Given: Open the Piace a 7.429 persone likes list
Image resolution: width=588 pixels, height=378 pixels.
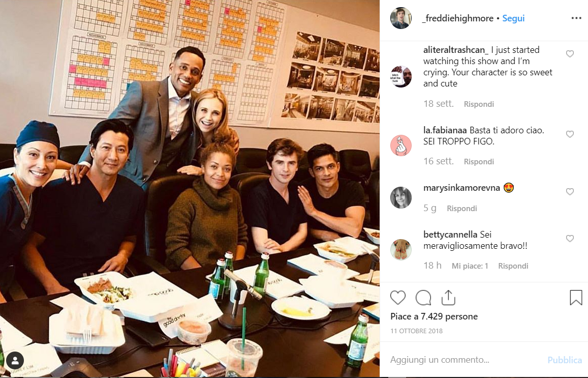Looking at the screenshot, I should click(434, 316).
